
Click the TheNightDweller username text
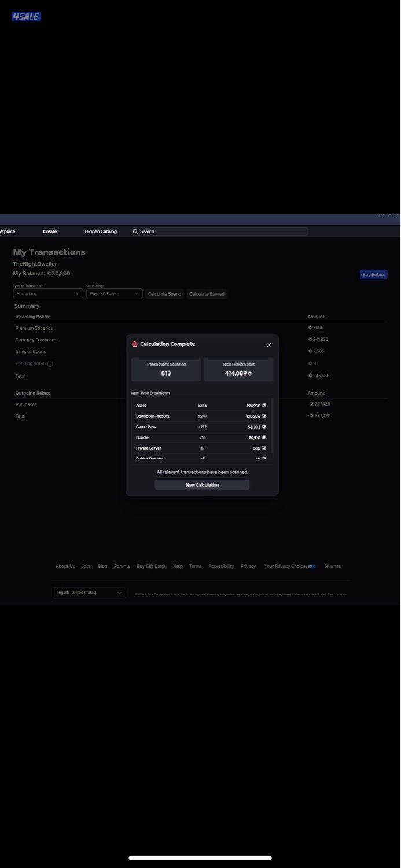click(x=35, y=264)
